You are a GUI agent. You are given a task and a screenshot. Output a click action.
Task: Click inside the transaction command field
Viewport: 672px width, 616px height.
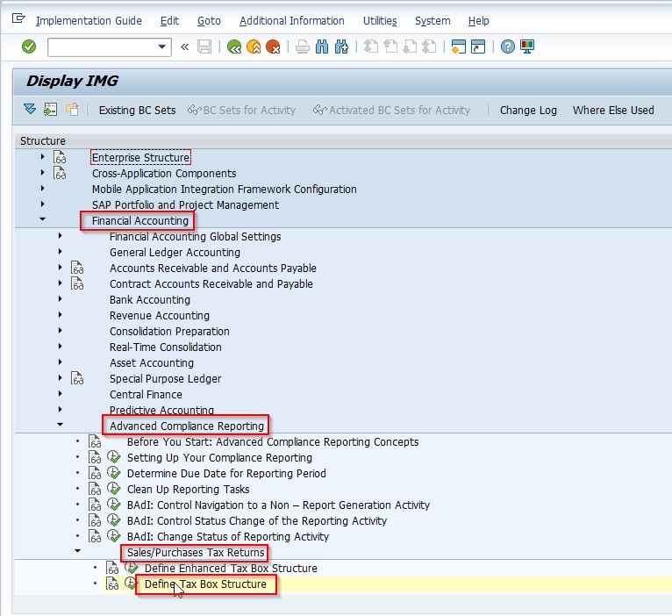coord(103,47)
